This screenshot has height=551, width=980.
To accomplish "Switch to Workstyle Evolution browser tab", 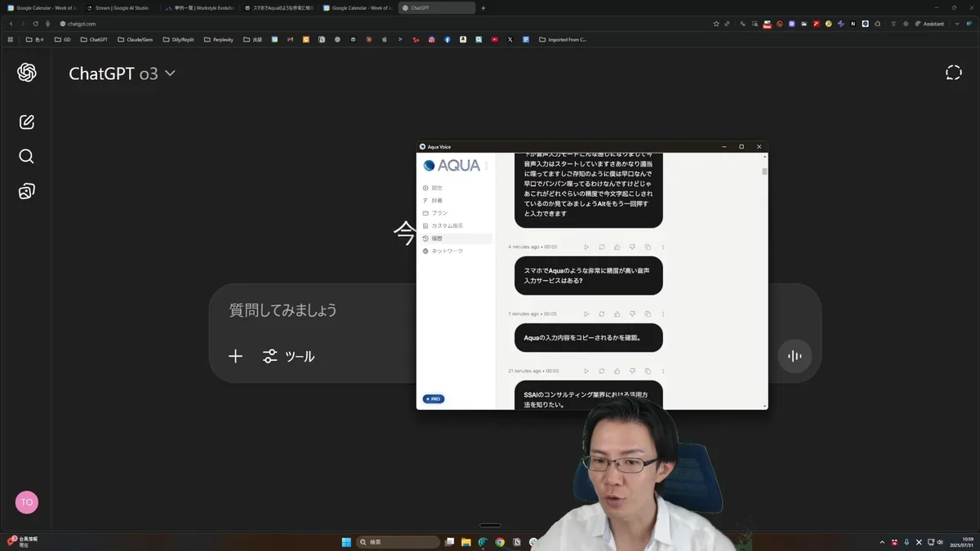I will point(200,8).
